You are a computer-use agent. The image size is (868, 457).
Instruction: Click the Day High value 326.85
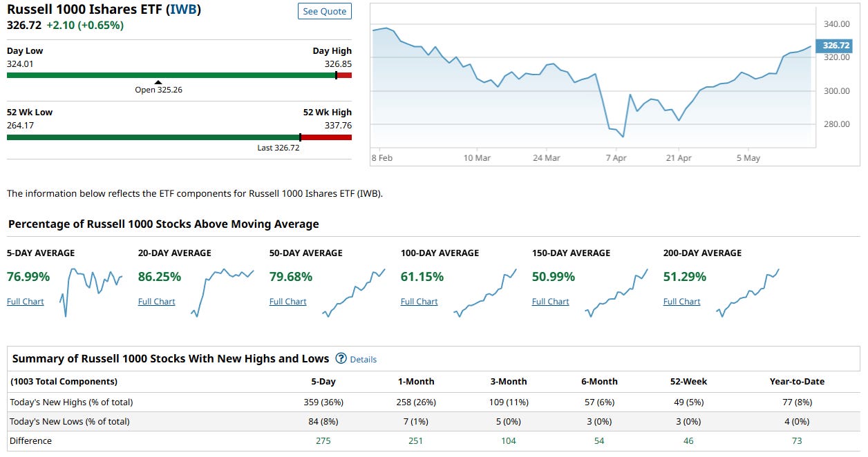338,64
